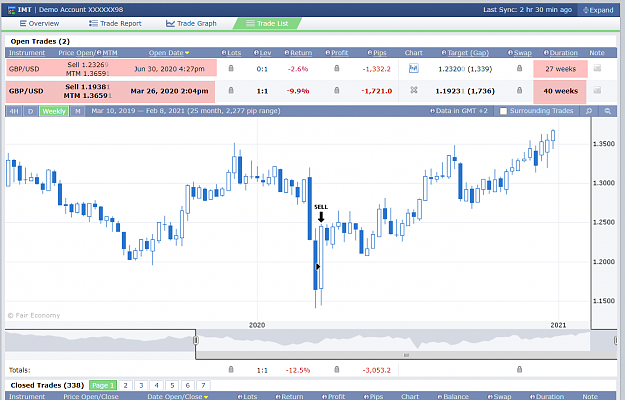The image size is (625, 400).
Task: Click totals row profit lock icon
Action: click(337, 370)
